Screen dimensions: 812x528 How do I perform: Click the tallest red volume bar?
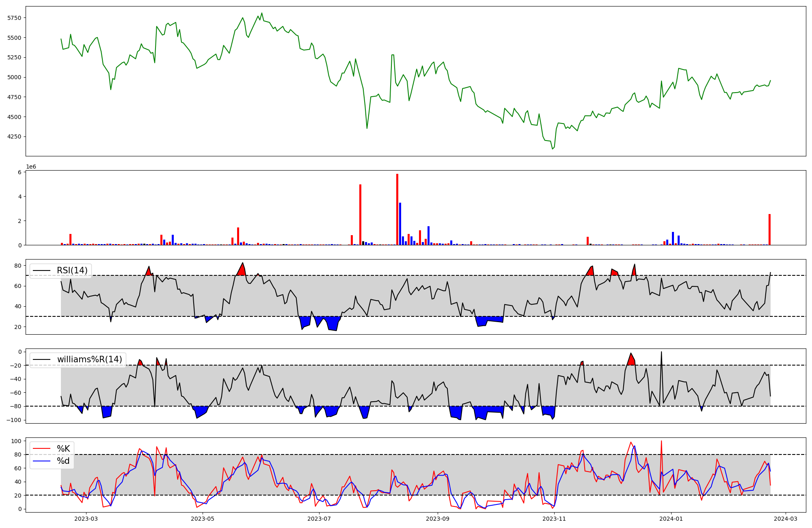click(x=397, y=209)
